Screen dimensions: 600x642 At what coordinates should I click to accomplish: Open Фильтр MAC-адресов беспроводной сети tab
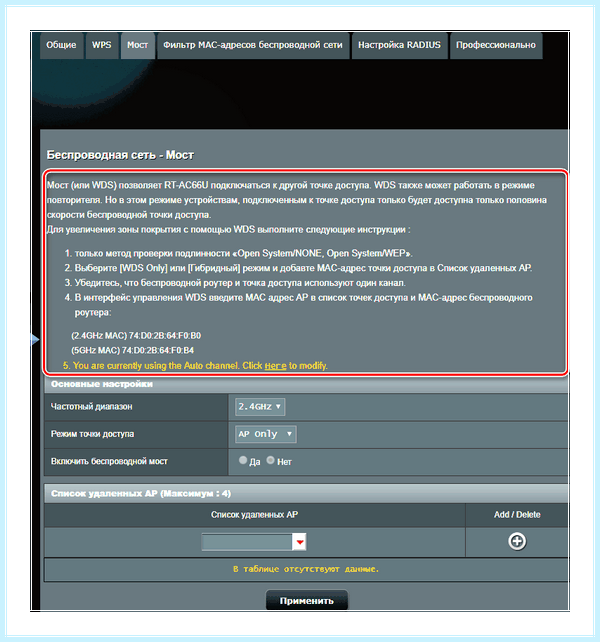pos(253,45)
